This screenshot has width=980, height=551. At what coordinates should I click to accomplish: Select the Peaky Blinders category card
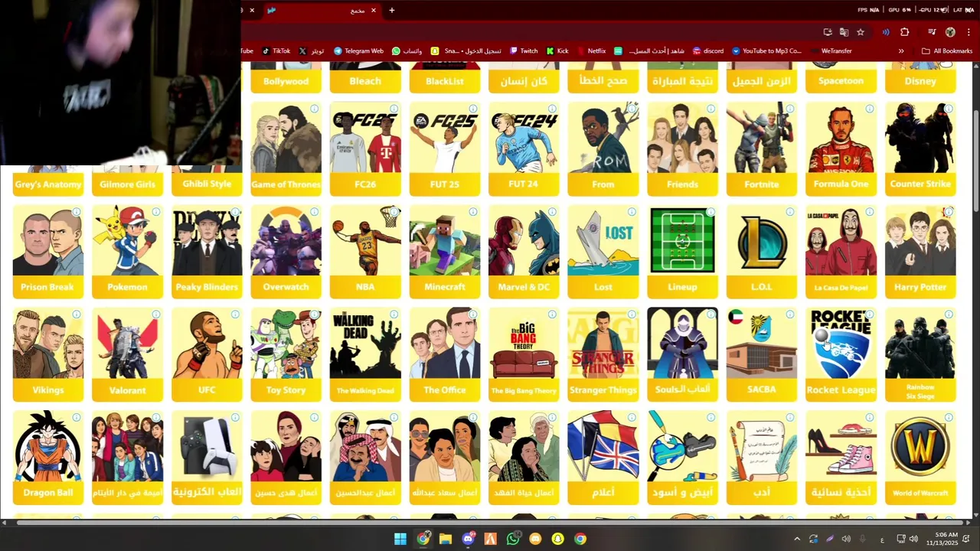(x=207, y=251)
